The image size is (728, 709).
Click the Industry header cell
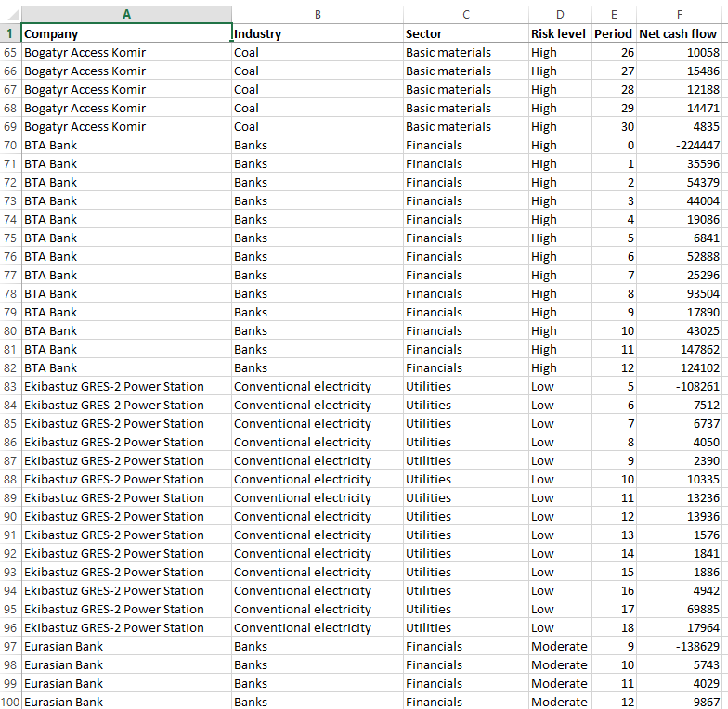pos(318,33)
